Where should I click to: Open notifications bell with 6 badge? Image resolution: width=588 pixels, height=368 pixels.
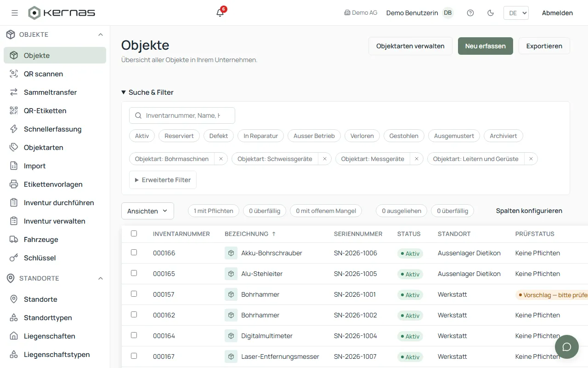pyautogui.click(x=220, y=12)
